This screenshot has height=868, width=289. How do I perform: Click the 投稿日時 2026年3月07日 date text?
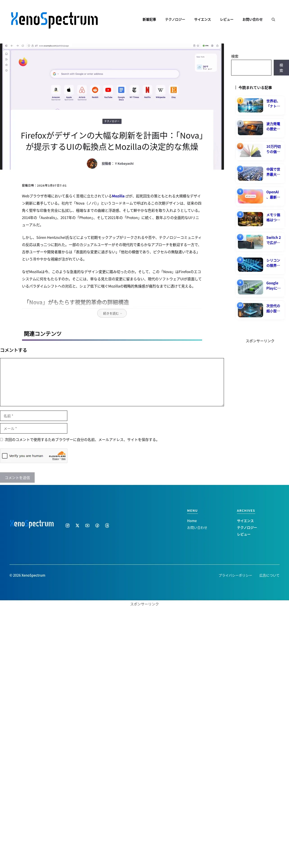pyautogui.click(x=44, y=185)
